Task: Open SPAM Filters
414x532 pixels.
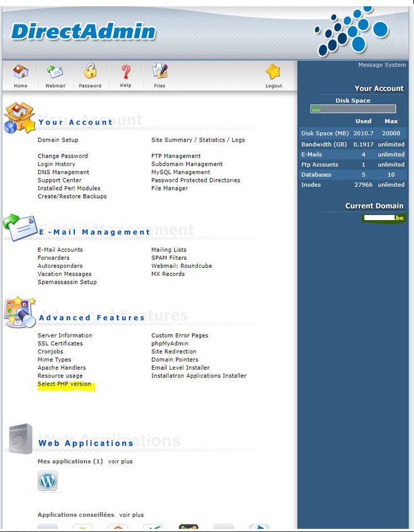Action: pyautogui.click(x=169, y=258)
